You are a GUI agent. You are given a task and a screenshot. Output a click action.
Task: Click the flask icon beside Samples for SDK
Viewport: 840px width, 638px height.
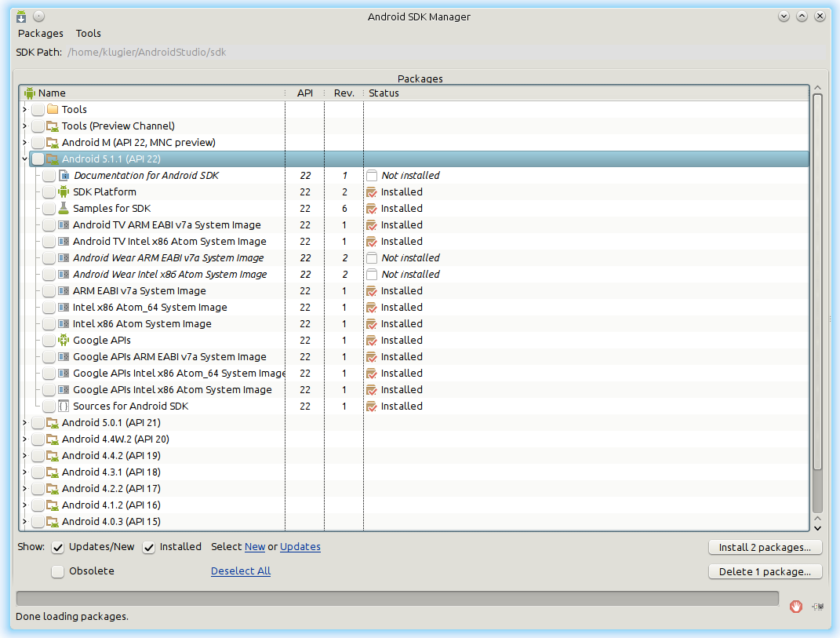64,209
